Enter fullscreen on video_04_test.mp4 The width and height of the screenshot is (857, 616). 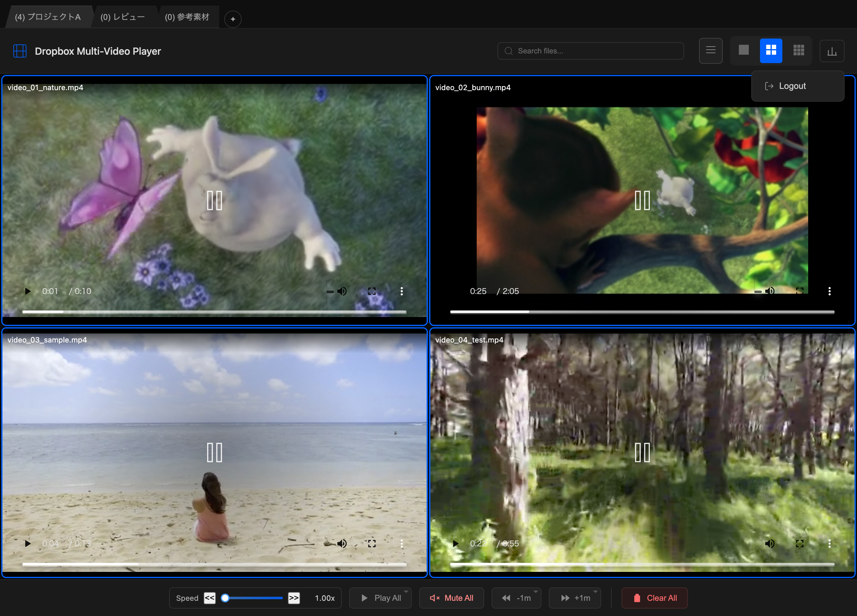pyautogui.click(x=799, y=544)
